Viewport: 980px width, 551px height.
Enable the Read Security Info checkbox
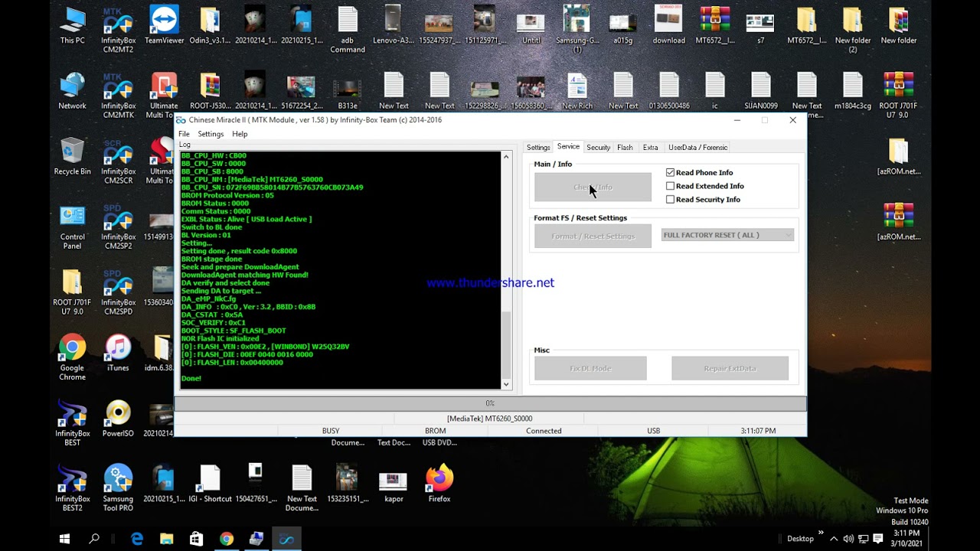click(671, 200)
